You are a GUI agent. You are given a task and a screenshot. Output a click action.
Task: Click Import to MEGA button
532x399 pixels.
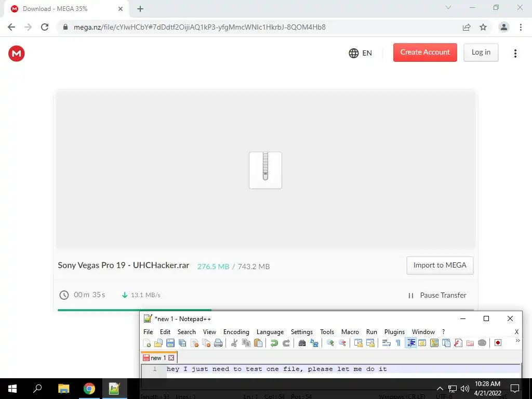(440, 265)
